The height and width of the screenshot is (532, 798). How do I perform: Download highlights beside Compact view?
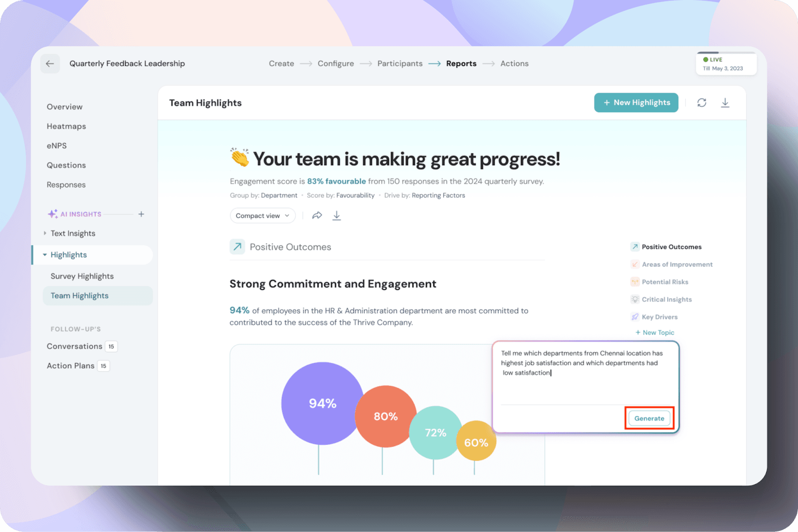click(337, 215)
